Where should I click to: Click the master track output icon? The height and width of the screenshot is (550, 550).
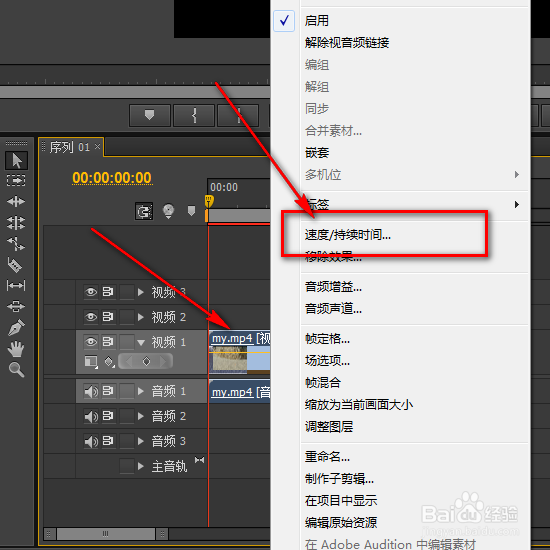click(x=200, y=460)
